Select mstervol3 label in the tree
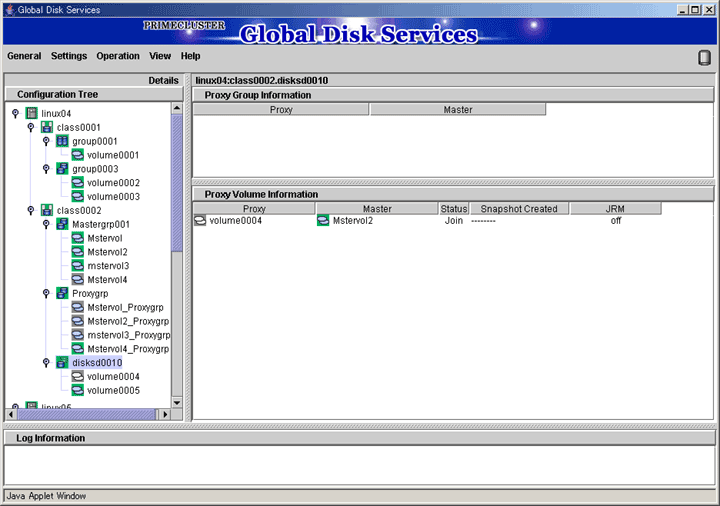 pos(108,265)
